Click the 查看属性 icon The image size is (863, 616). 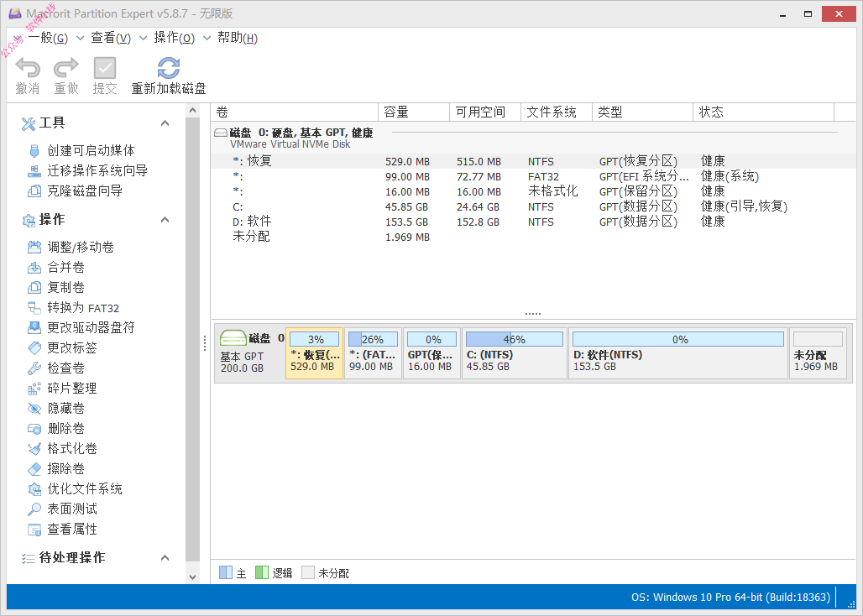click(34, 530)
